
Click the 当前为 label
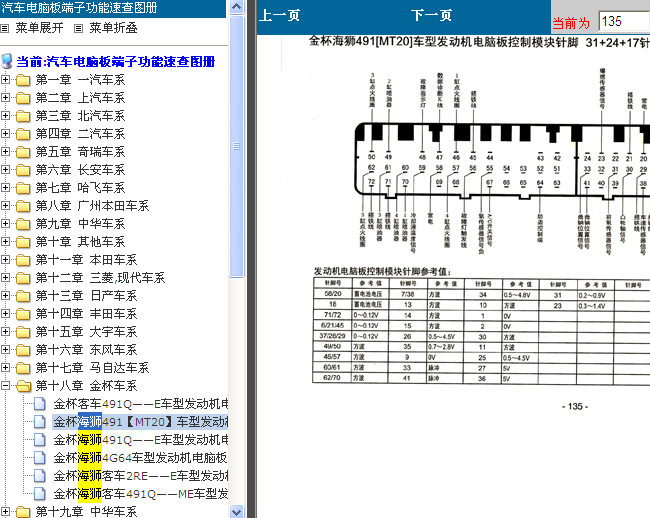[x=571, y=23]
